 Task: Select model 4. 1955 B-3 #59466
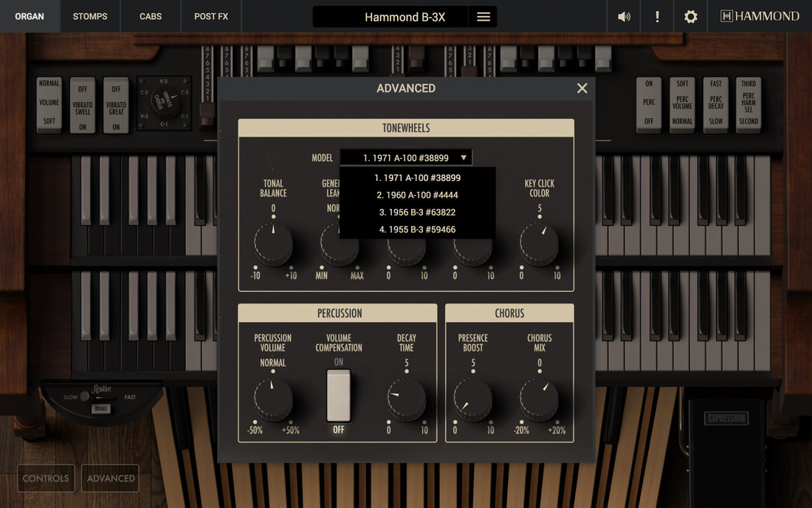[417, 230]
